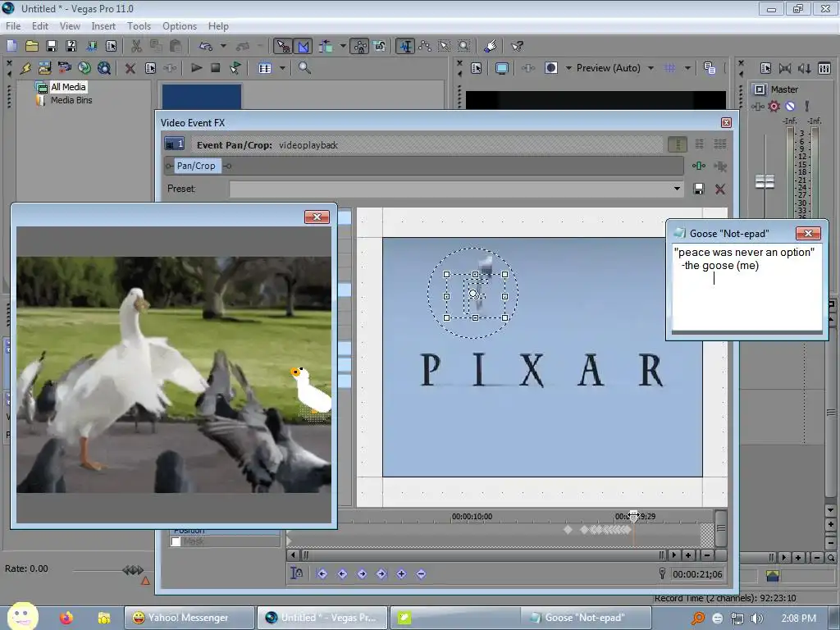Open the Options menu
Viewport: 840px width, 630px height.
tap(180, 25)
